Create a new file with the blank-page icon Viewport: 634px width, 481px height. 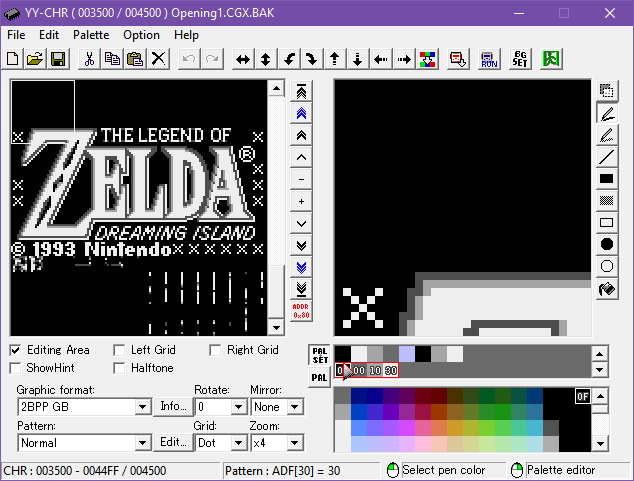[13, 59]
